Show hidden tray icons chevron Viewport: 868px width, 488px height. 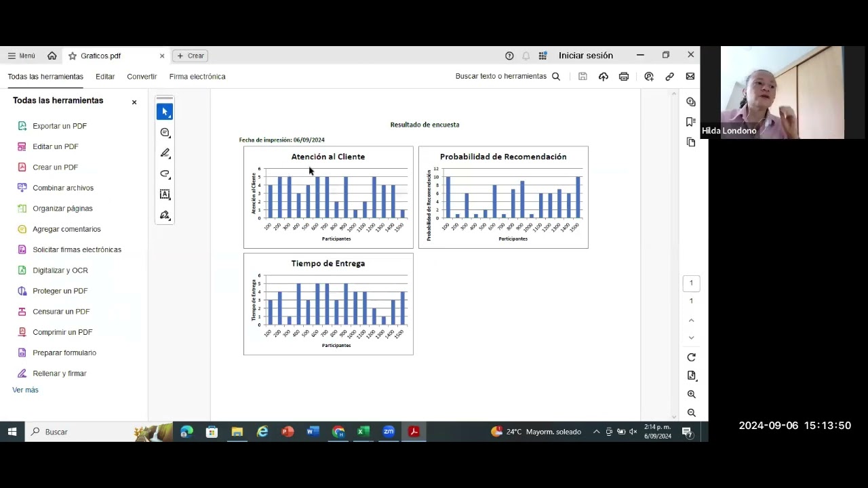pyautogui.click(x=596, y=432)
